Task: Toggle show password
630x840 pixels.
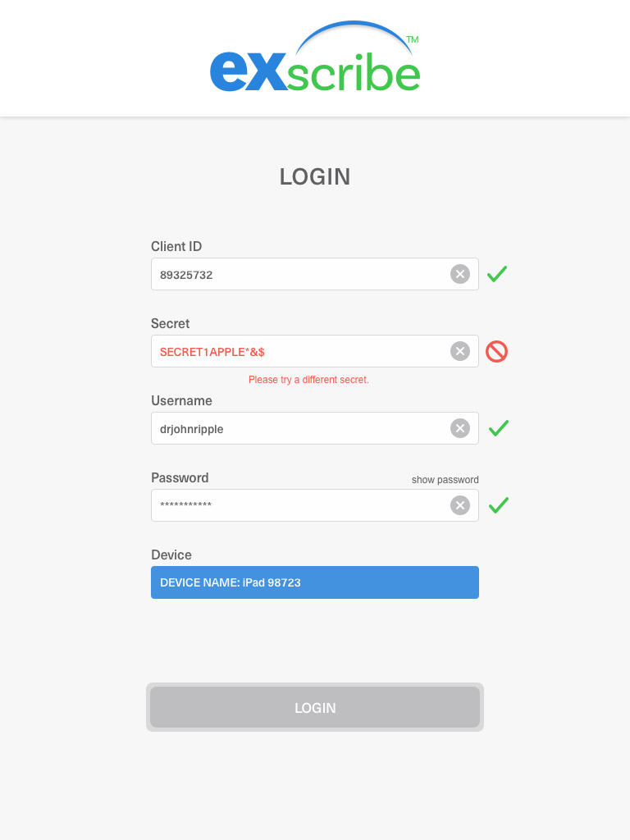Action: pos(445,480)
